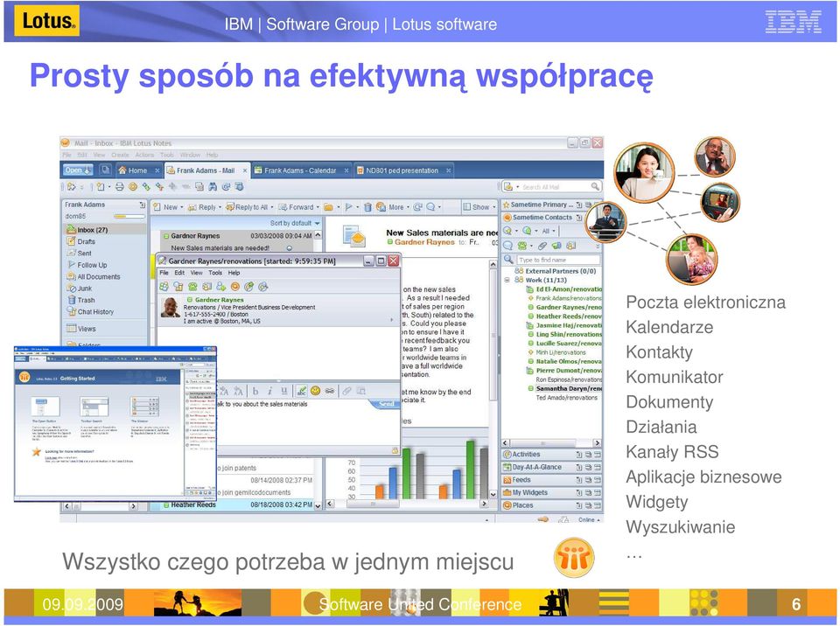840x626 pixels.
Task: Click the chart horizontal scrollbar
Action: [407, 504]
